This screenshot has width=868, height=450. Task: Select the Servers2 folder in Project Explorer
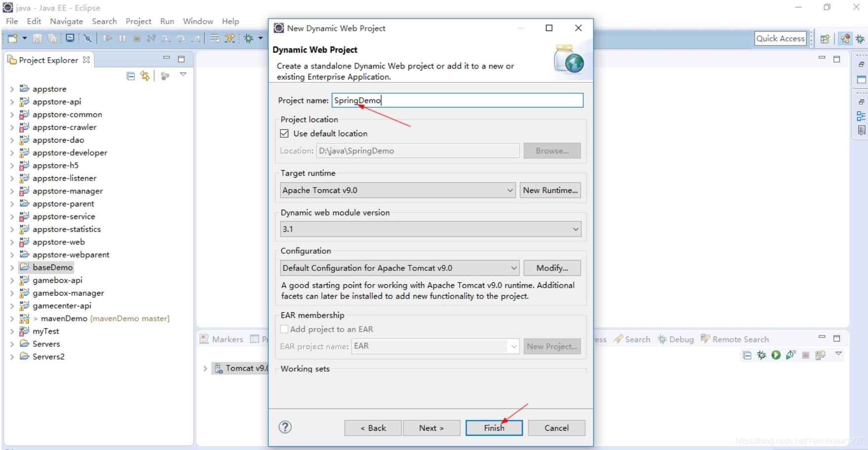click(x=48, y=356)
